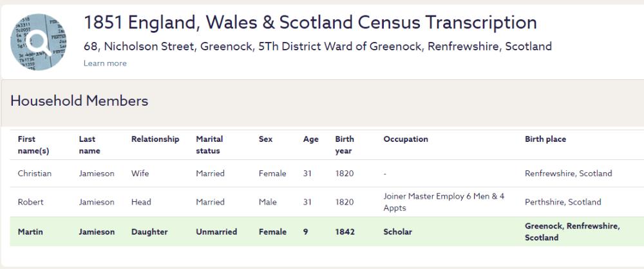
Task: Click the First name(s) column header
Action: (33, 144)
